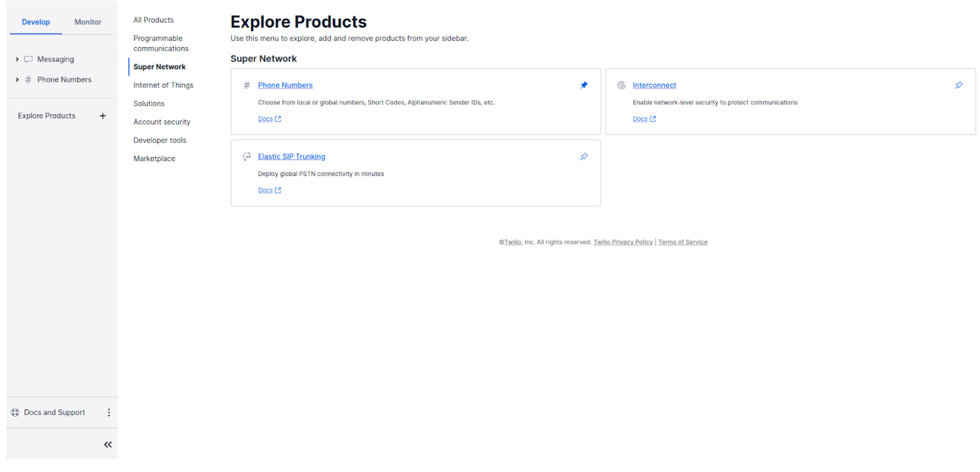Click the 'Enable network-level security' description text
This screenshot has width=980, height=472.
[715, 102]
